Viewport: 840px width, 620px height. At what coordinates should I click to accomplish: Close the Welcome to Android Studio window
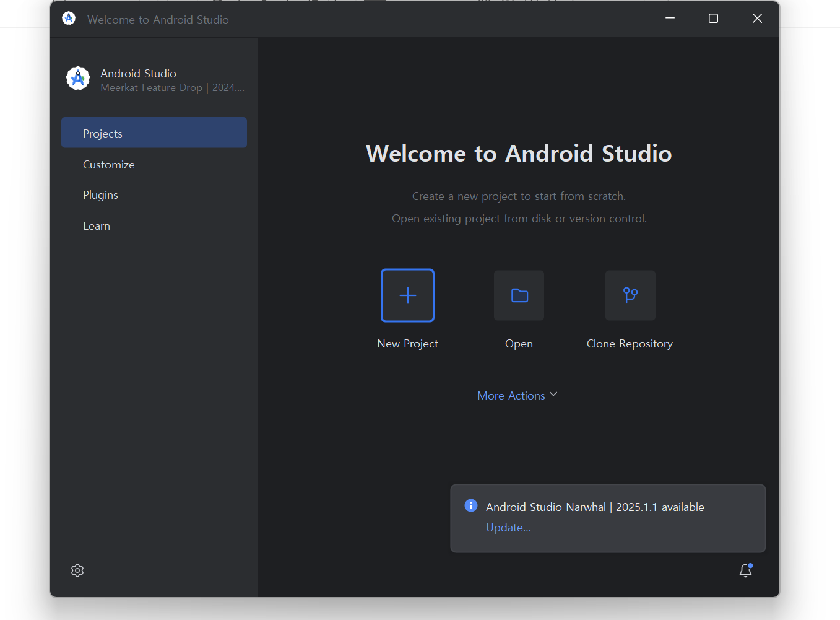point(757,19)
